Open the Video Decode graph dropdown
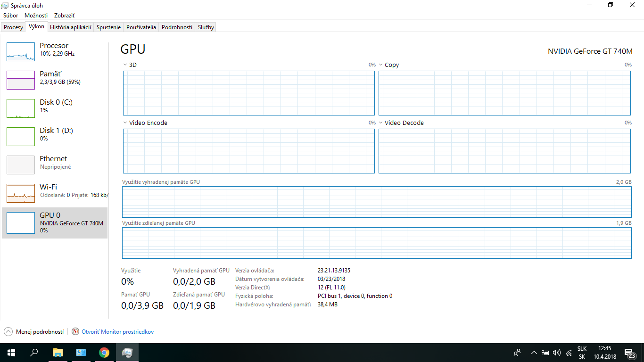644x362 pixels. click(x=381, y=123)
